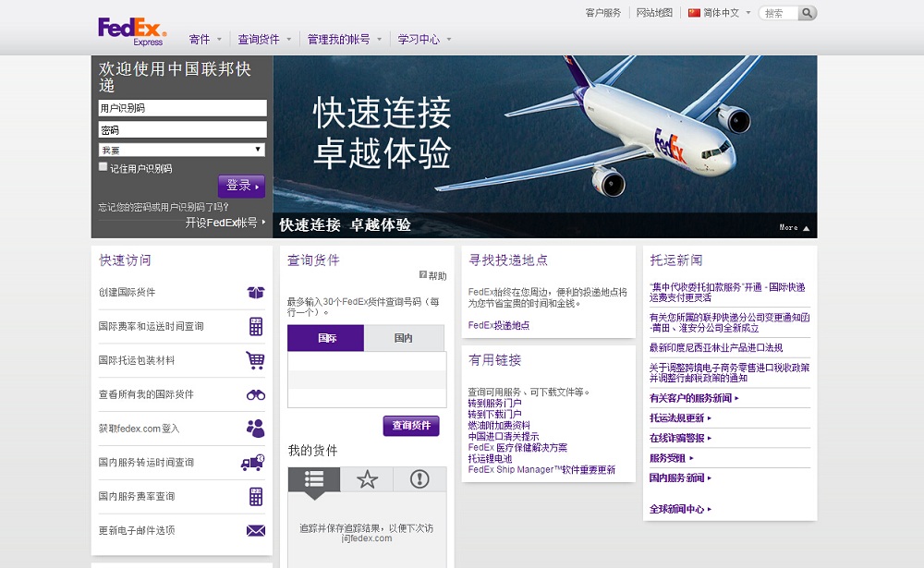Open the 开设FedEx帐号 link
This screenshot has width=924, height=568.
pyautogui.click(x=225, y=223)
